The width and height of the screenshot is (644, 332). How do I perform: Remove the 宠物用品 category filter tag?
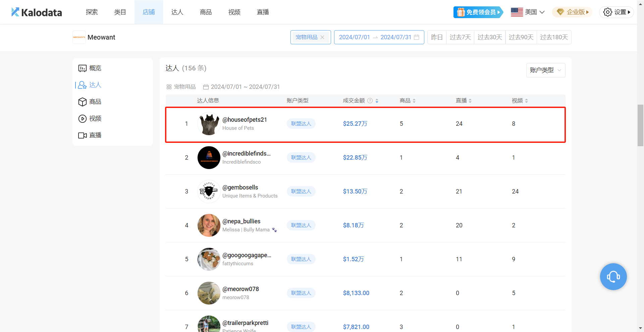point(322,37)
